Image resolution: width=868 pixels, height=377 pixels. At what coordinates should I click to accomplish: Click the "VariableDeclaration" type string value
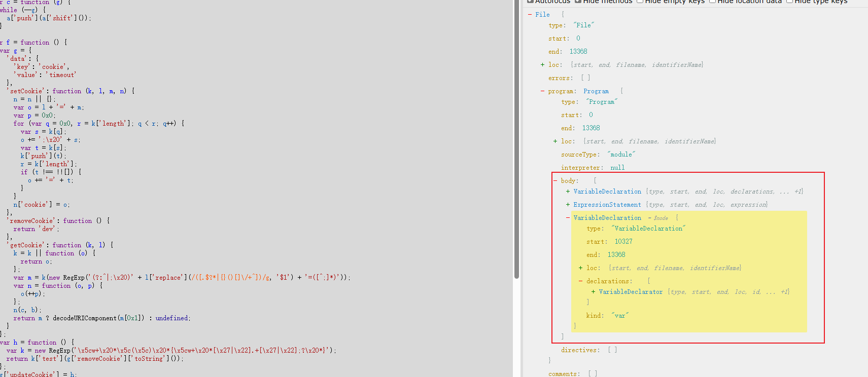click(648, 229)
